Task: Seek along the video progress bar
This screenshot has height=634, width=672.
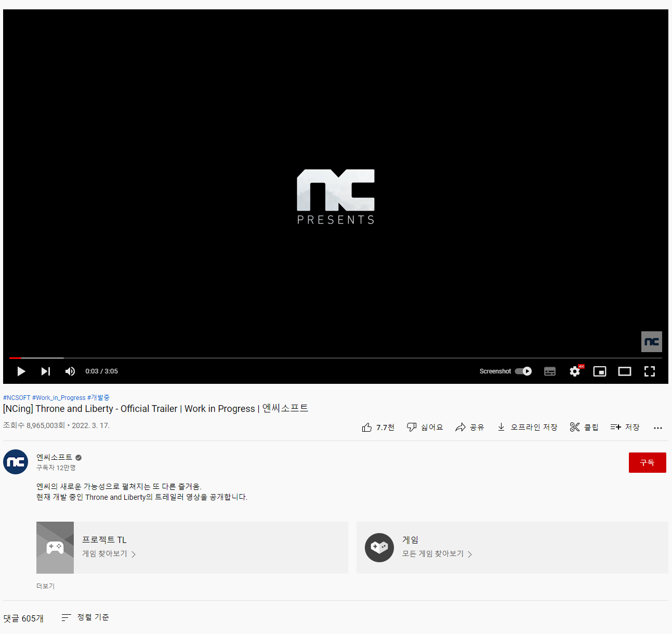Action: pos(336,358)
